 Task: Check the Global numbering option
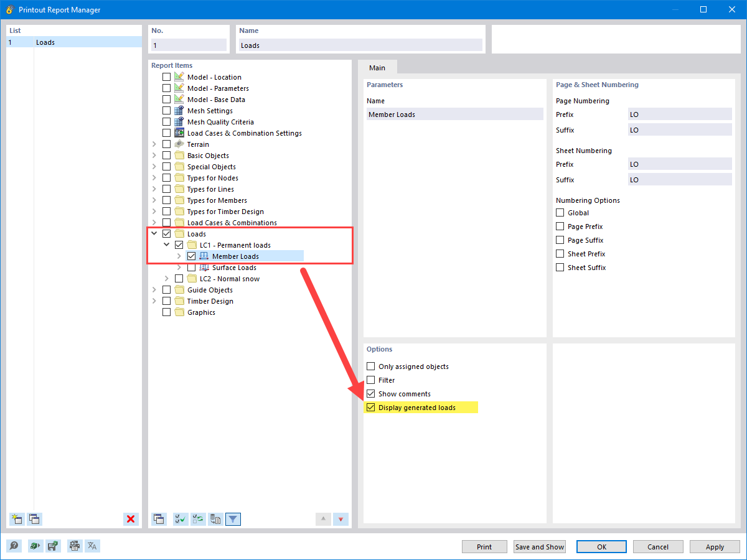tap(560, 212)
